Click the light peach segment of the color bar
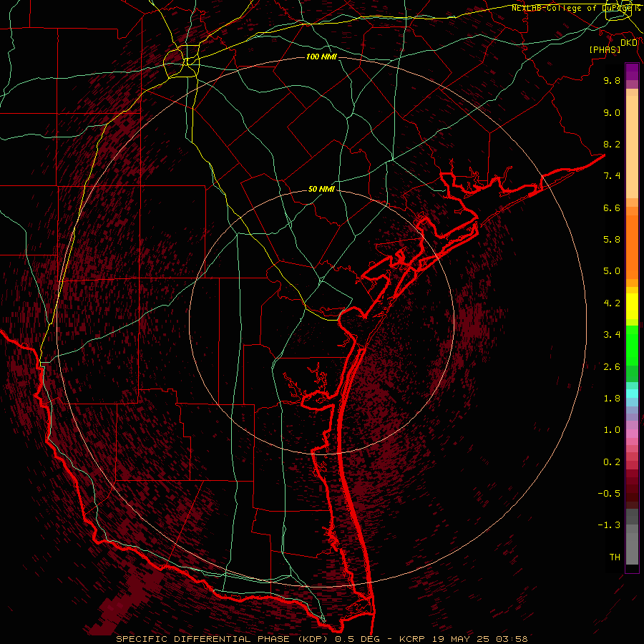The height and width of the screenshot is (644, 644). (x=632, y=147)
